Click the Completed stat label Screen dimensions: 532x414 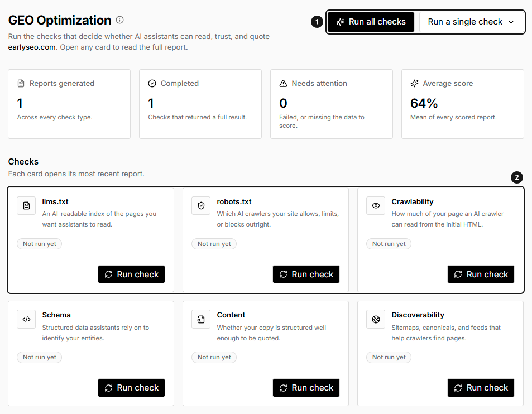(x=180, y=83)
